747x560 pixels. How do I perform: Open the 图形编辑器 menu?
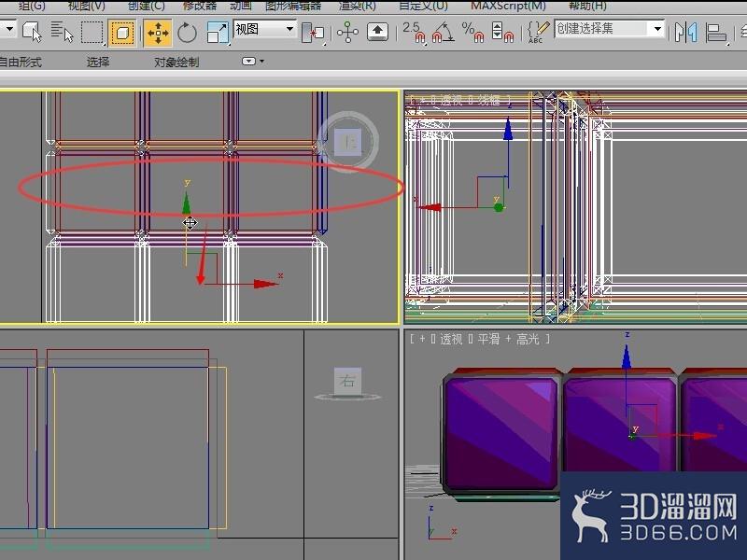(293, 6)
